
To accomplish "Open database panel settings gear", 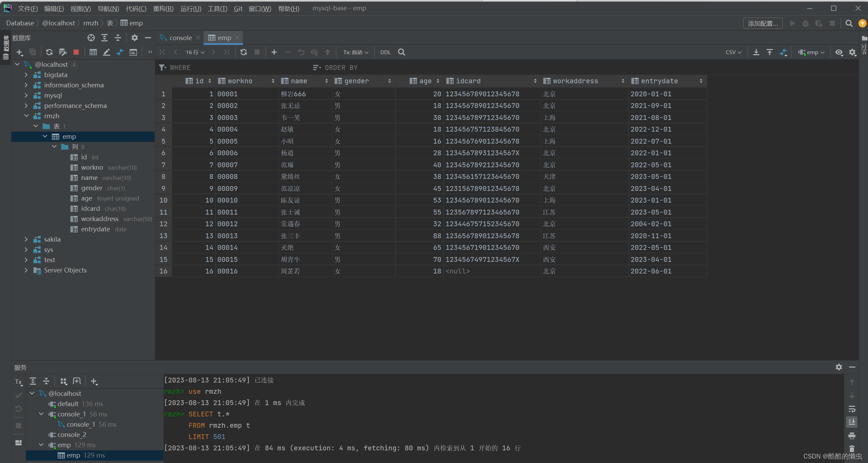I will (x=135, y=38).
